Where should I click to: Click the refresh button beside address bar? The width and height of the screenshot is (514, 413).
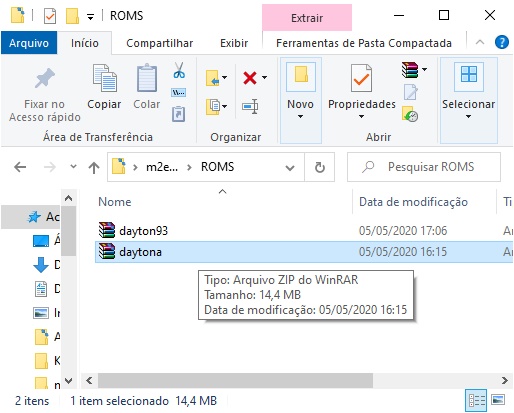(x=319, y=167)
